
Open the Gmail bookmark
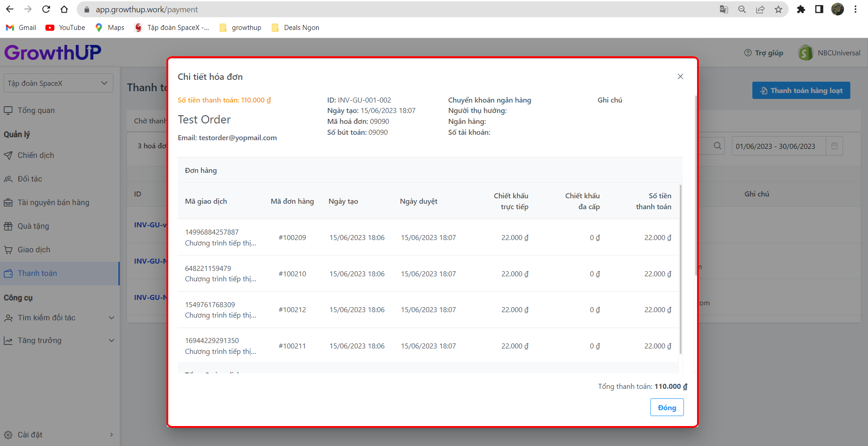21,28
